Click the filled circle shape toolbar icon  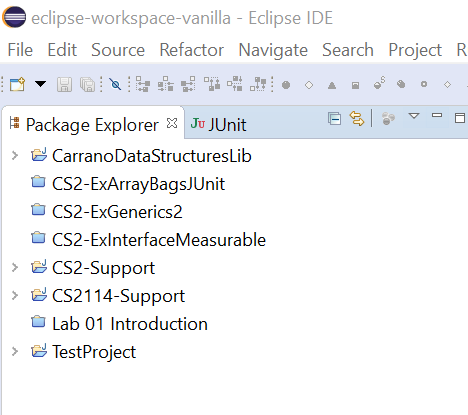pyautogui.click(x=286, y=85)
